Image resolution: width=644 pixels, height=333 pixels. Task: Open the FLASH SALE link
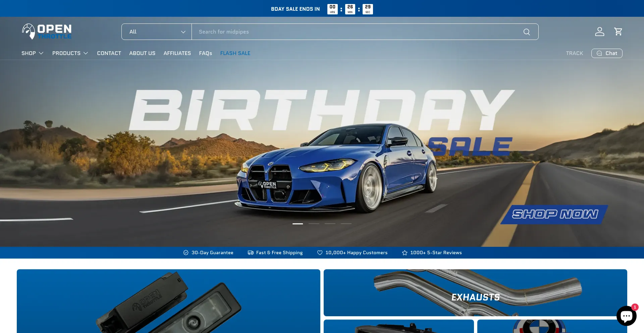tap(235, 53)
